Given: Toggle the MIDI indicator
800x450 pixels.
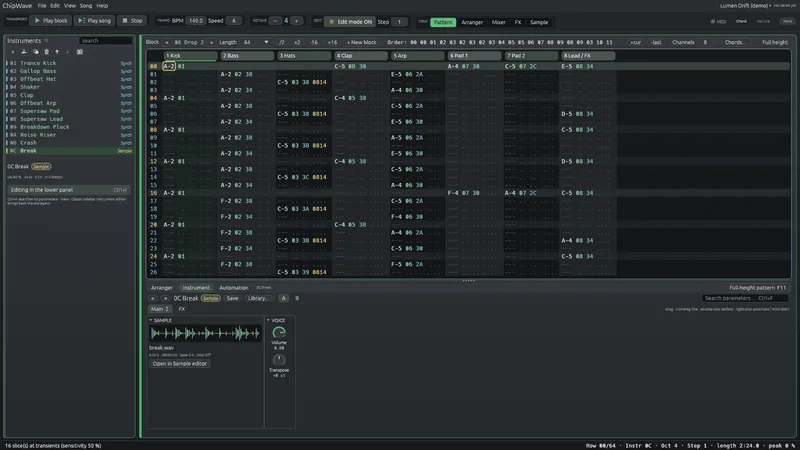Looking at the screenshot, I should click(718, 21).
